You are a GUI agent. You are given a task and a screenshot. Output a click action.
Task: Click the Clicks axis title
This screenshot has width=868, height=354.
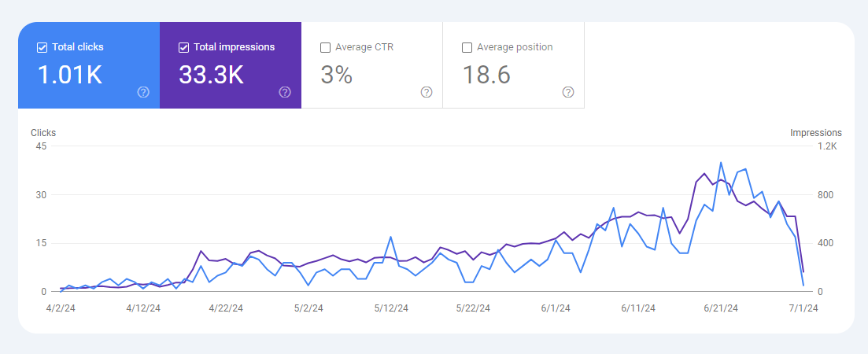click(x=43, y=133)
